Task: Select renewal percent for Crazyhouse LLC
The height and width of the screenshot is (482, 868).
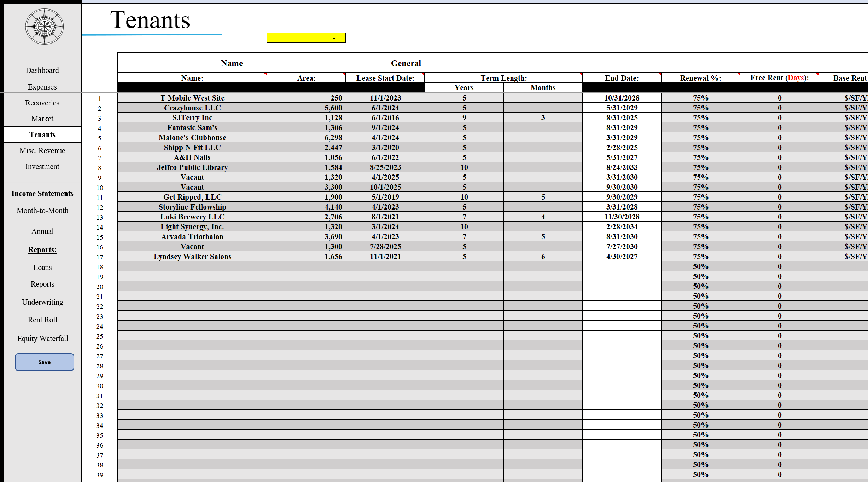Action: 700,108
